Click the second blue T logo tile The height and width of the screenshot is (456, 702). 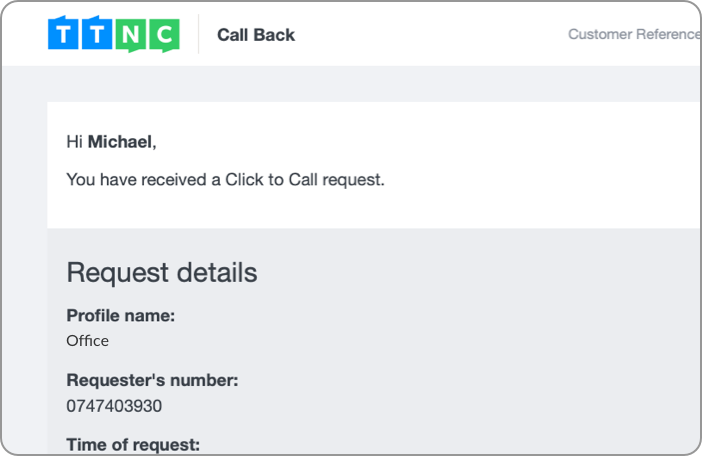(x=97, y=33)
